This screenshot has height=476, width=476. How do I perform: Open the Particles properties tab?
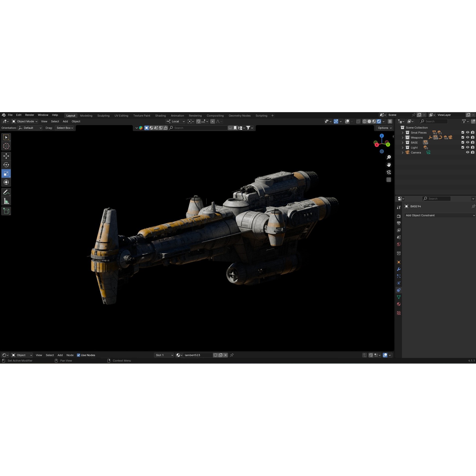pos(399,276)
